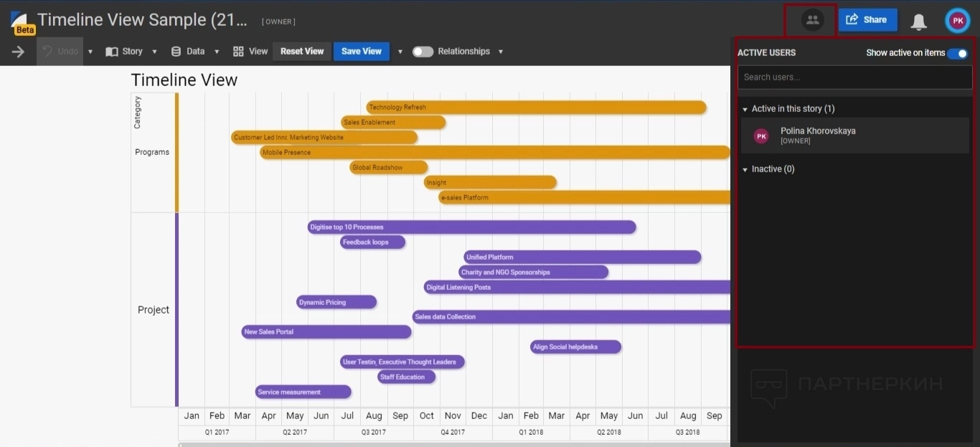Click the Project swimlane label
Viewport: 980px width, 447px height.
tap(154, 310)
